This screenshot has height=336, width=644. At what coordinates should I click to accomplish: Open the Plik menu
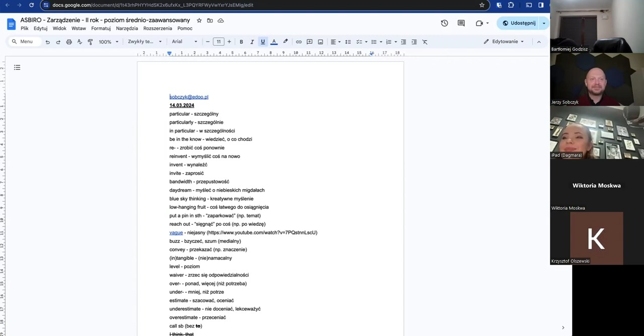(x=24, y=29)
